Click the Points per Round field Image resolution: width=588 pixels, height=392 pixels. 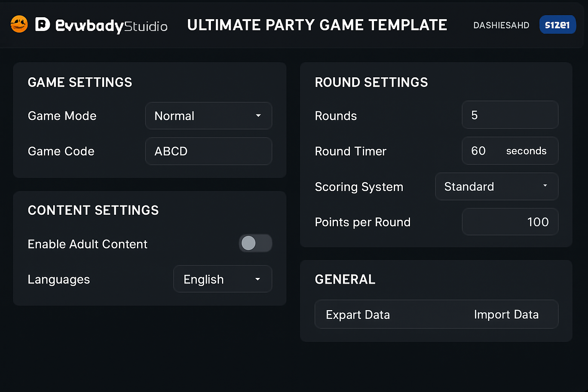pos(510,222)
